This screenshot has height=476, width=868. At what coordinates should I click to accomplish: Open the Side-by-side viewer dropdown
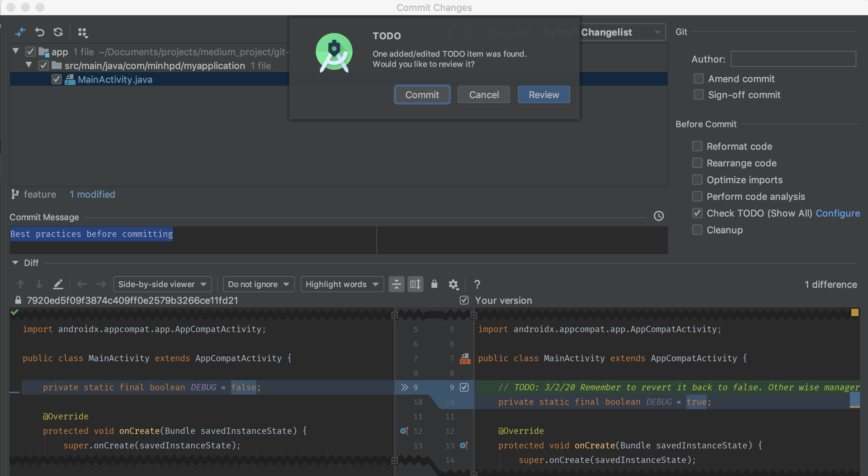click(x=162, y=284)
